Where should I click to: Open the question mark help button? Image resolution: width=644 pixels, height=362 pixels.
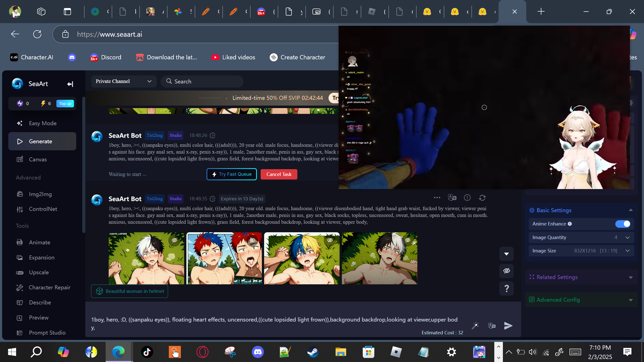[506, 288]
